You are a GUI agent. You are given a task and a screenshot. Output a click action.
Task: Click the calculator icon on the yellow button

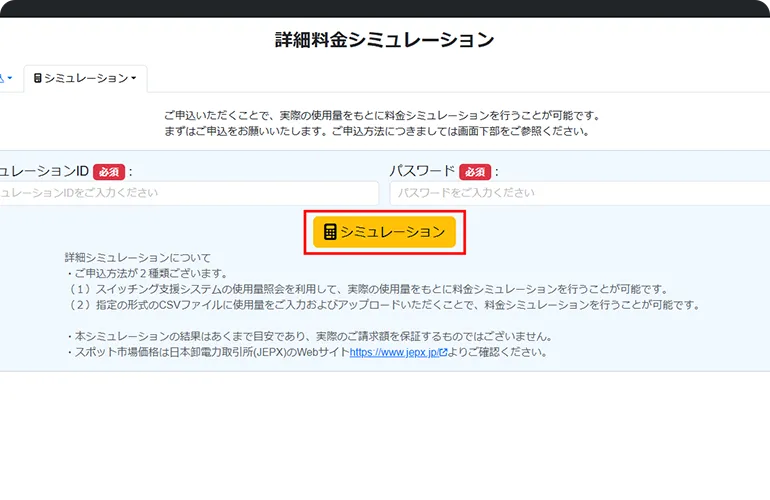pyautogui.click(x=330, y=232)
